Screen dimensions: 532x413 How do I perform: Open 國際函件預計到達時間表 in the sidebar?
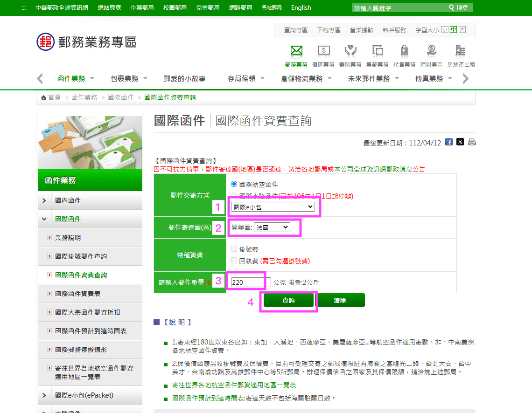click(91, 331)
